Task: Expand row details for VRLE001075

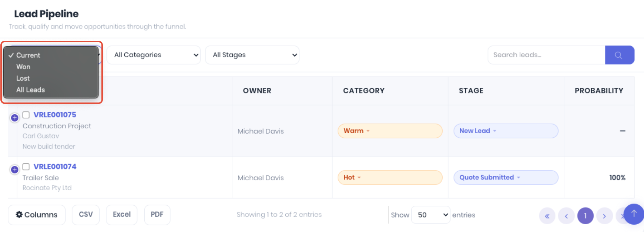Action: tap(14, 118)
